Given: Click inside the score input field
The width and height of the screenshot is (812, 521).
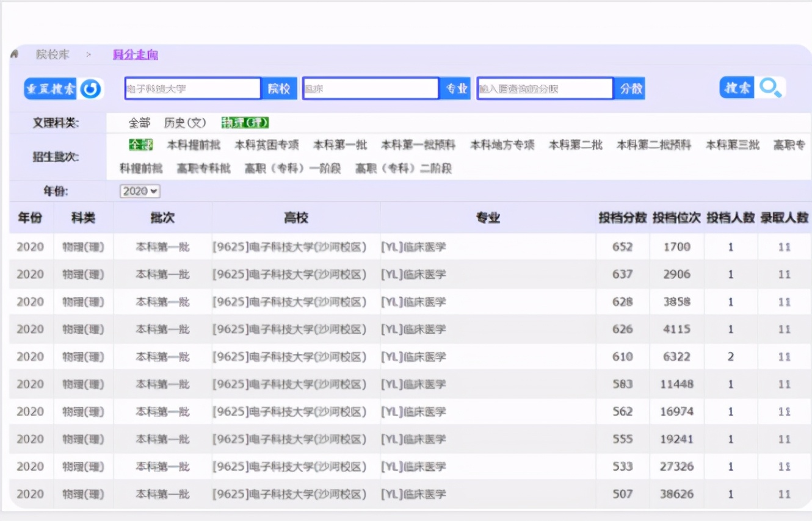Looking at the screenshot, I should tap(543, 88).
